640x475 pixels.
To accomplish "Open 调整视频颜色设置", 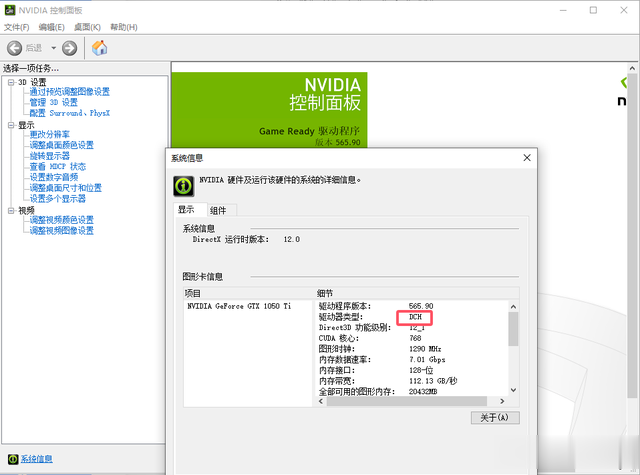I will pos(62,220).
